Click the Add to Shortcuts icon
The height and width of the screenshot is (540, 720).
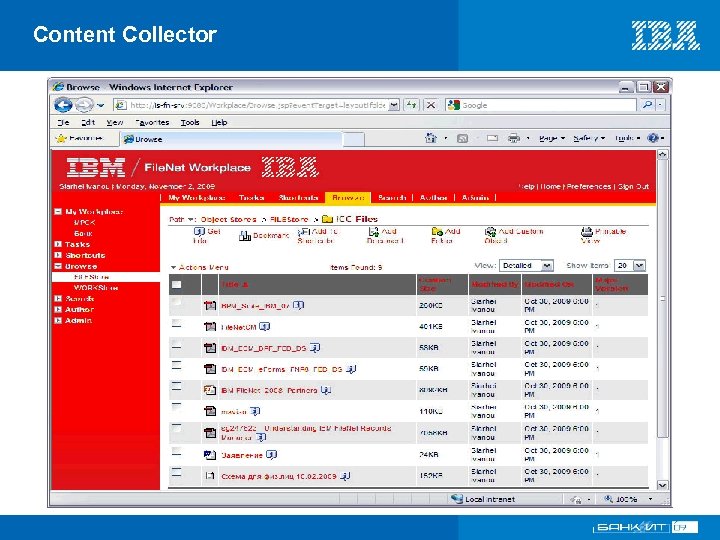304,232
